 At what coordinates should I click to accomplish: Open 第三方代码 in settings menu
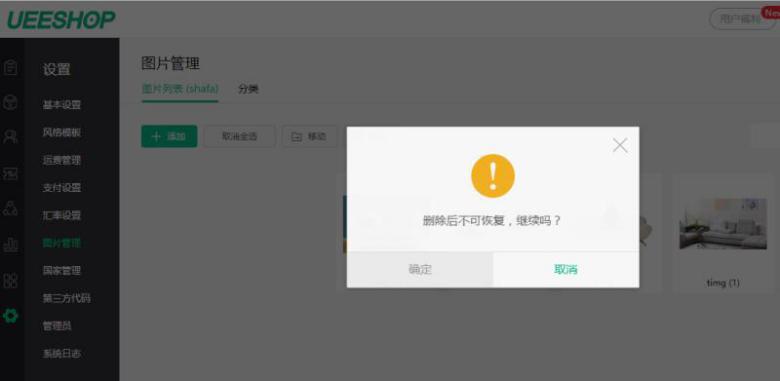(67, 298)
